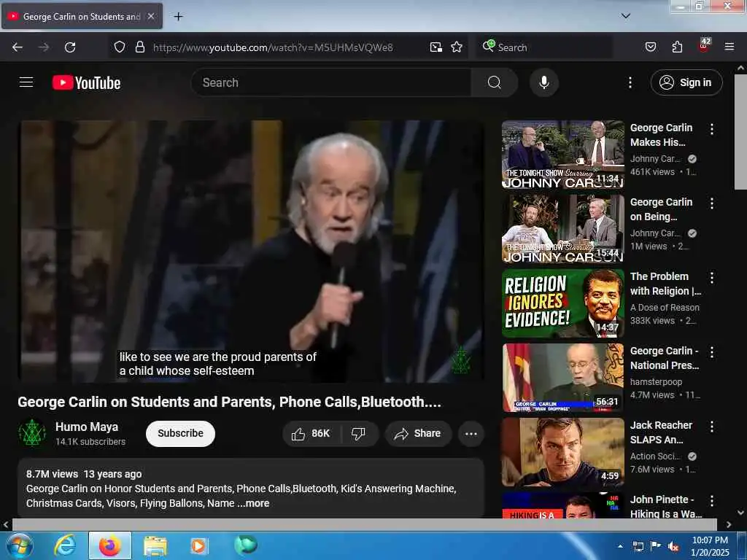Open George Carlin 56:31 thumbnail

pos(562,377)
